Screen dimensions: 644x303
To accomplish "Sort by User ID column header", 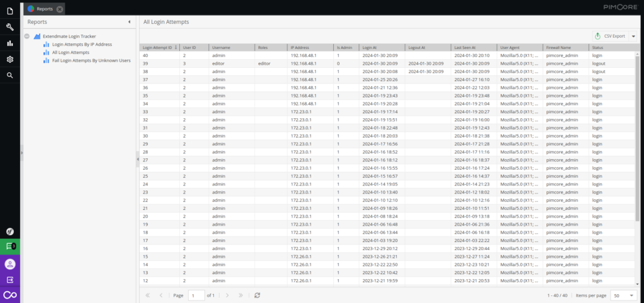I will [194, 48].
